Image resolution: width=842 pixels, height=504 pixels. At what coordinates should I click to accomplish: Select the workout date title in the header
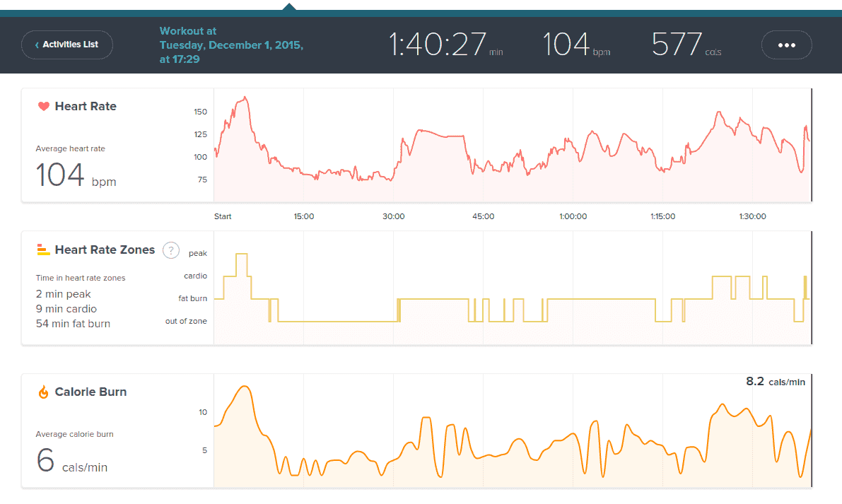coord(230,45)
